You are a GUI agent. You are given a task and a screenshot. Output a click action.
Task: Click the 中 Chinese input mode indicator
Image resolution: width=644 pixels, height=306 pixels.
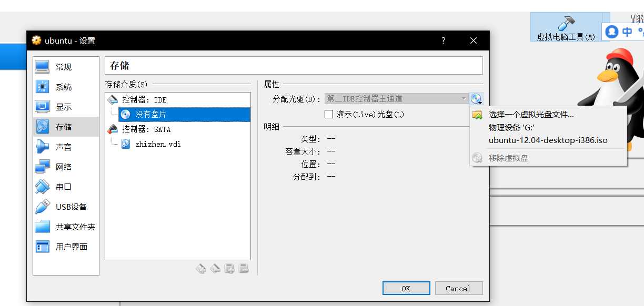point(627,32)
